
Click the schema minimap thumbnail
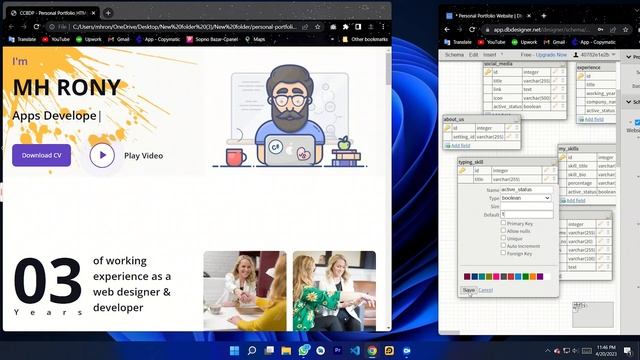pos(593,314)
